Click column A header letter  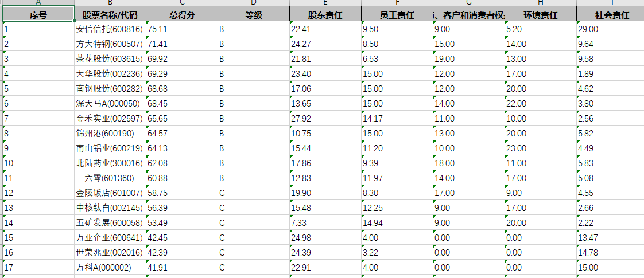pos(38,3)
